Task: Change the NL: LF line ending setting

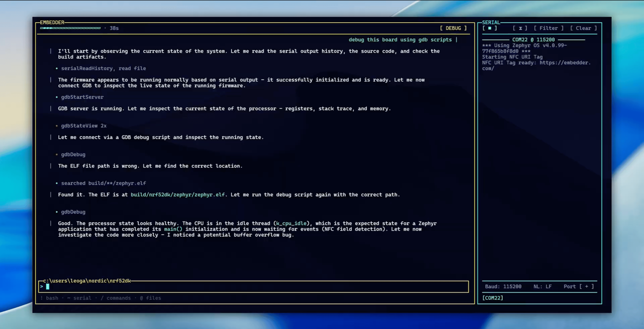Action: pyautogui.click(x=542, y=286)
